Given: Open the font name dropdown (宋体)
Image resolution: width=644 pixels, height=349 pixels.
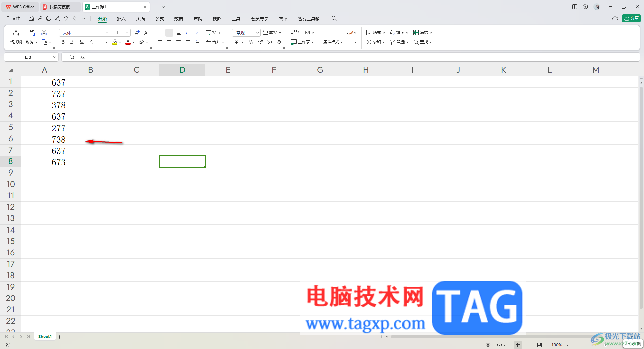Looking at the screenshot, I should coord(107,33).
